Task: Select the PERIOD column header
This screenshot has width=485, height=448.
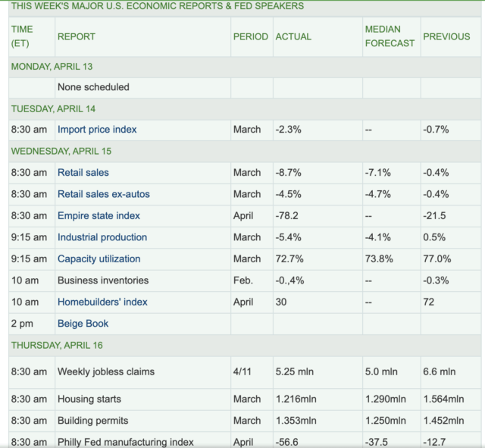Action: click(x=250, y=36)
